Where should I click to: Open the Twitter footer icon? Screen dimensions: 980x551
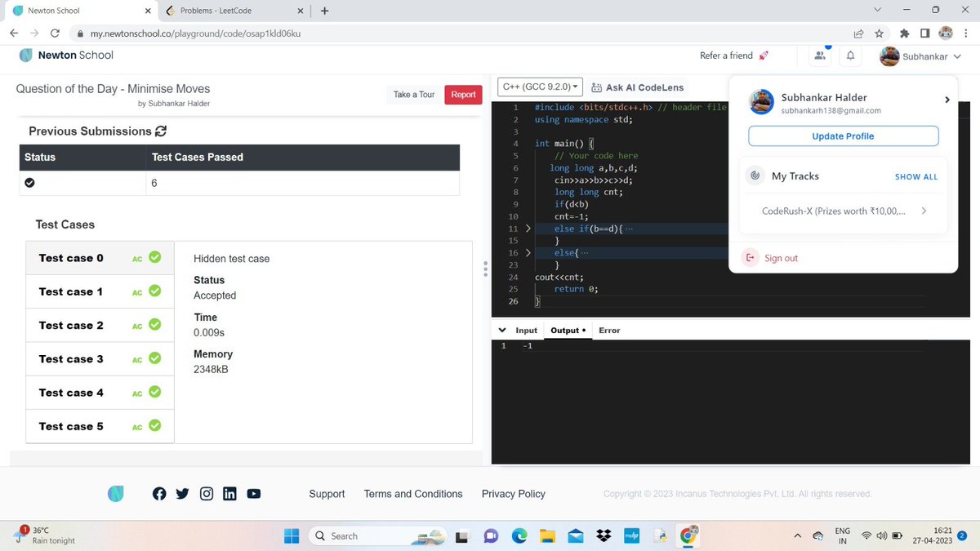[182, 494]
